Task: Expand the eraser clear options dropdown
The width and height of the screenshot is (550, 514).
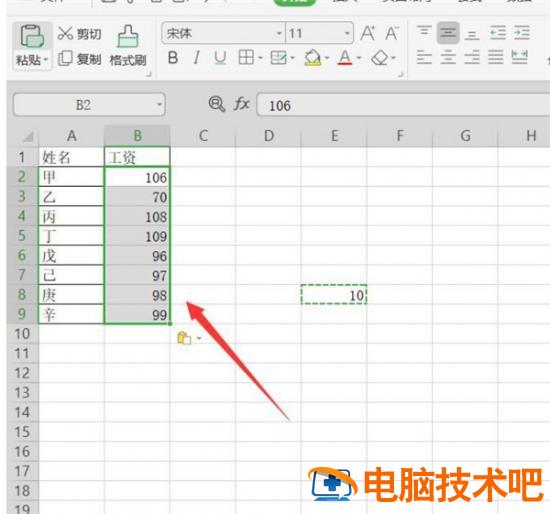Action: [x=393, y=58]
